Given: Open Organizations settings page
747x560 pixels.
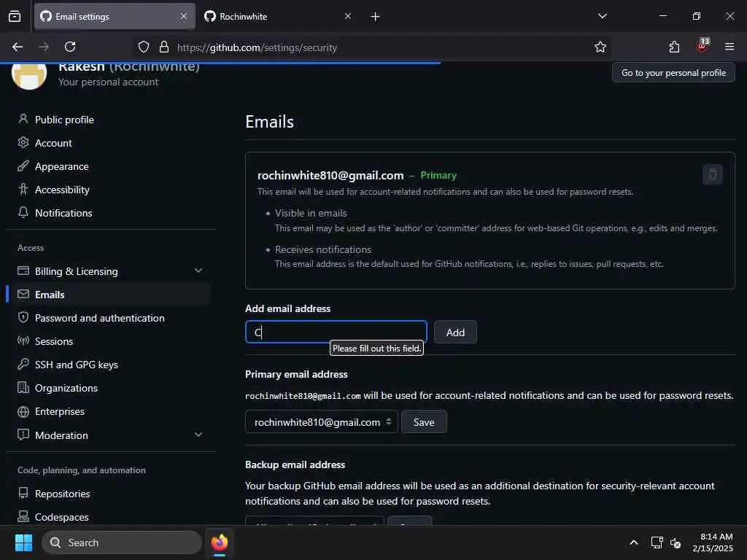Looking at the screenshot, I should point(66,388).
